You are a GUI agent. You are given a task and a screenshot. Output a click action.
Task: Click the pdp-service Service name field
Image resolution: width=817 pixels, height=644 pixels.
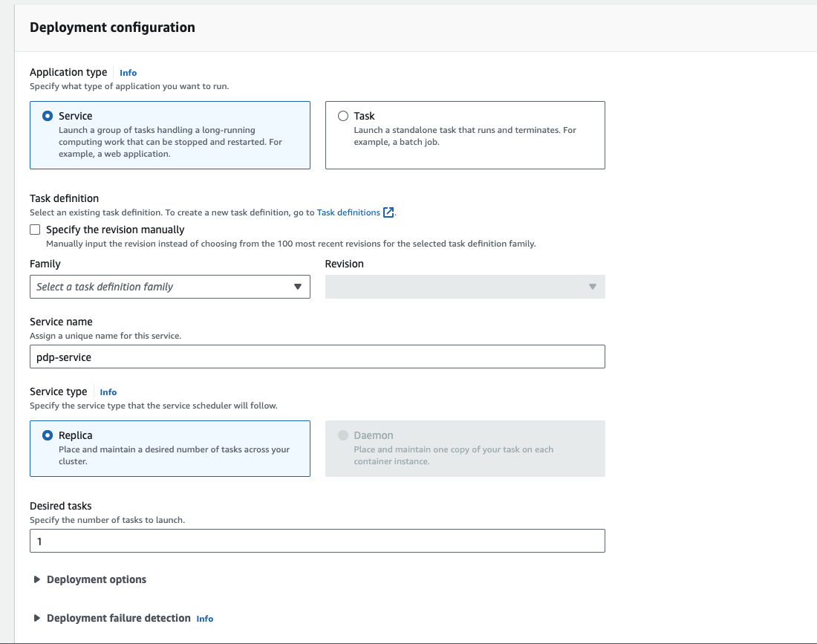tap(317, 357)
